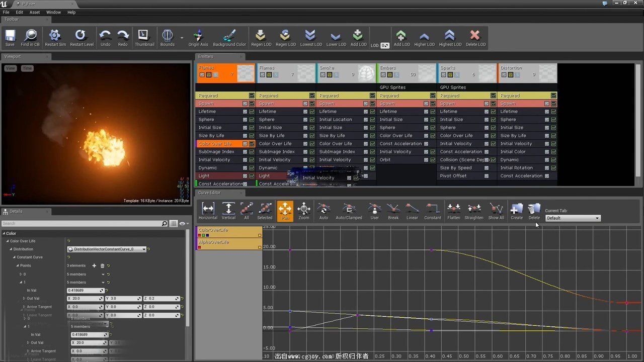Screen dimensions: 644x362
Task: Expand the Out Val property
Action: click(x=24, y=299)
